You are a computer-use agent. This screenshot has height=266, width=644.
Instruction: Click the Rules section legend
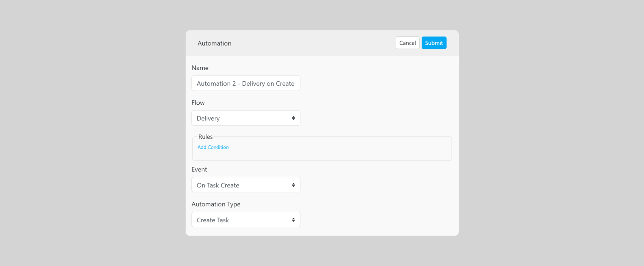coord(205,137)
